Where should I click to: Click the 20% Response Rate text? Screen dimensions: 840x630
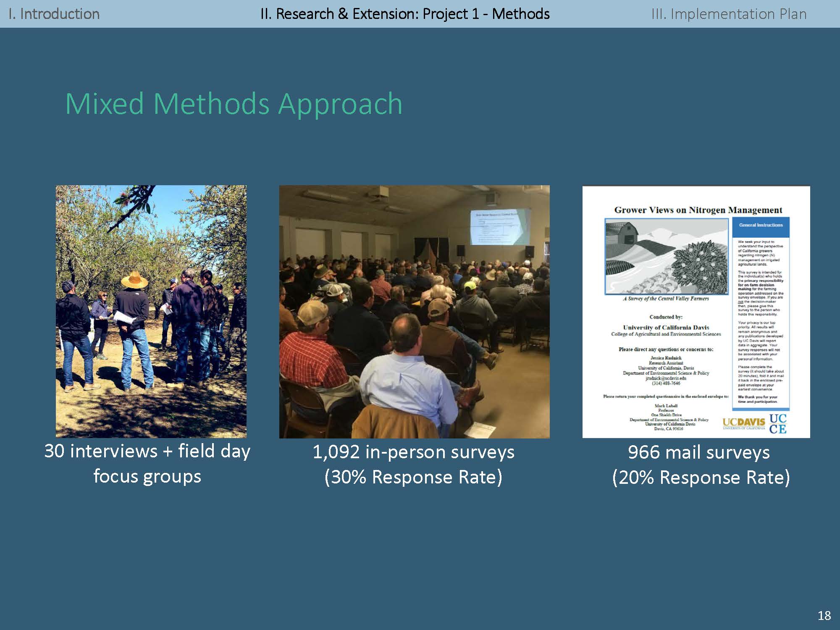tap(701, 478)
